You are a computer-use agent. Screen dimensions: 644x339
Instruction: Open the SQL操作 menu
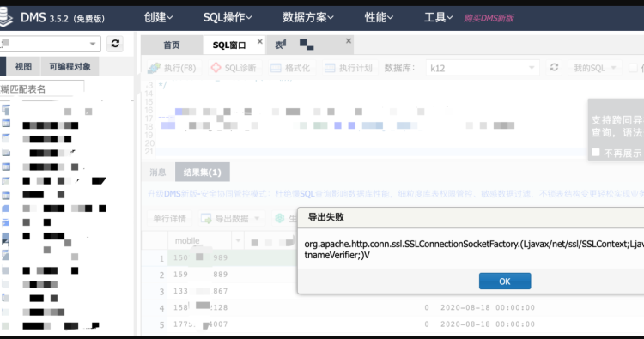[x=228, y=17]
